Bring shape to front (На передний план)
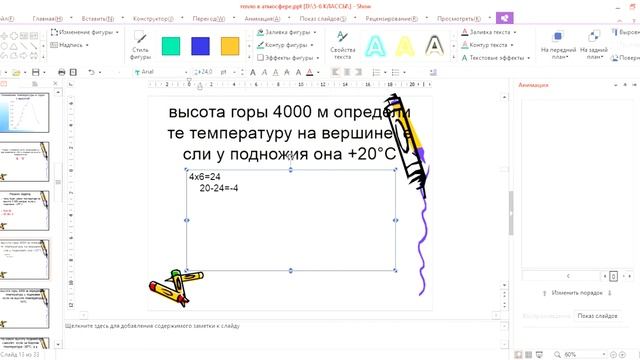The image size is (640, 360). point(558,45)
